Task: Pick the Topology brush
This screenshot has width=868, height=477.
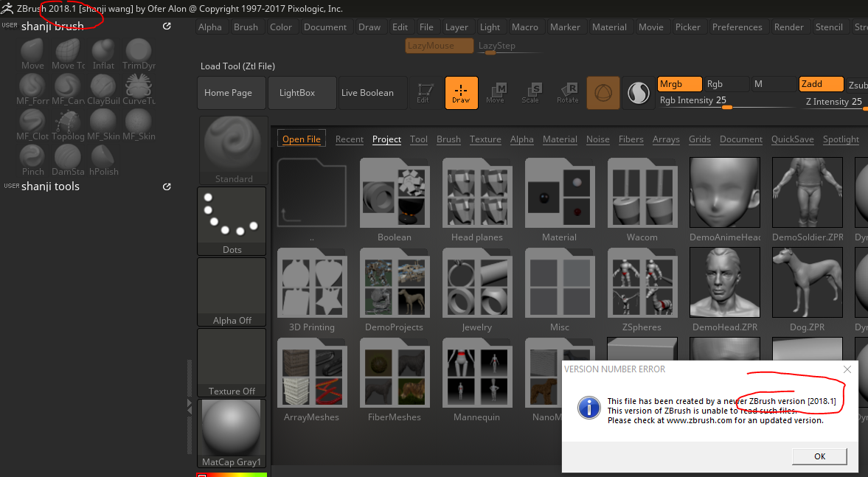Action: [68, 125]
